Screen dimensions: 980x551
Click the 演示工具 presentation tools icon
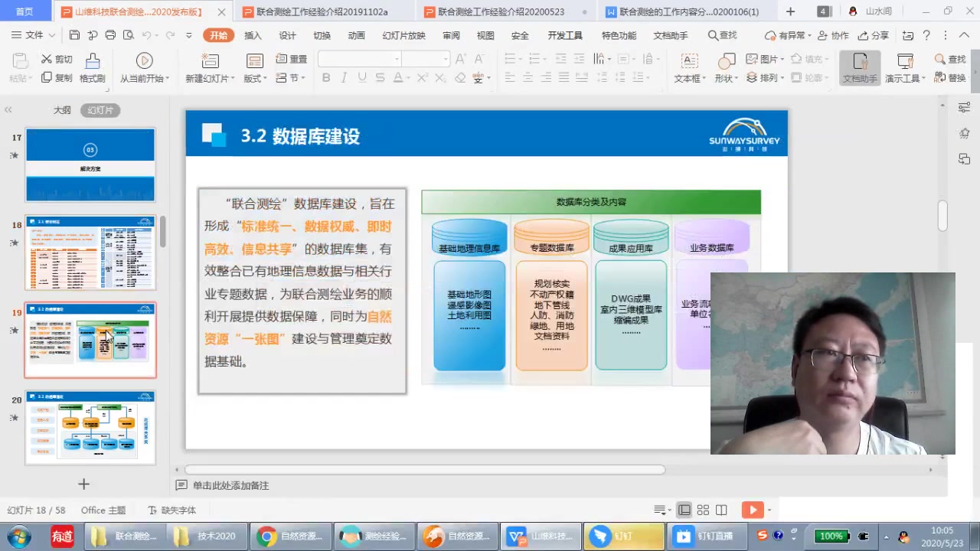click(905, 61)
